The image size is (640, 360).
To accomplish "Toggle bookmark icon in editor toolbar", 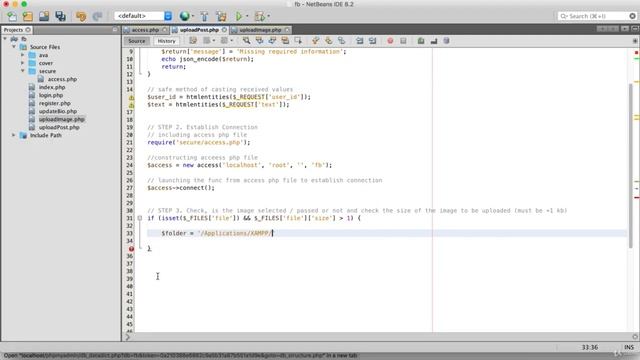I will (x=341, y=41).
